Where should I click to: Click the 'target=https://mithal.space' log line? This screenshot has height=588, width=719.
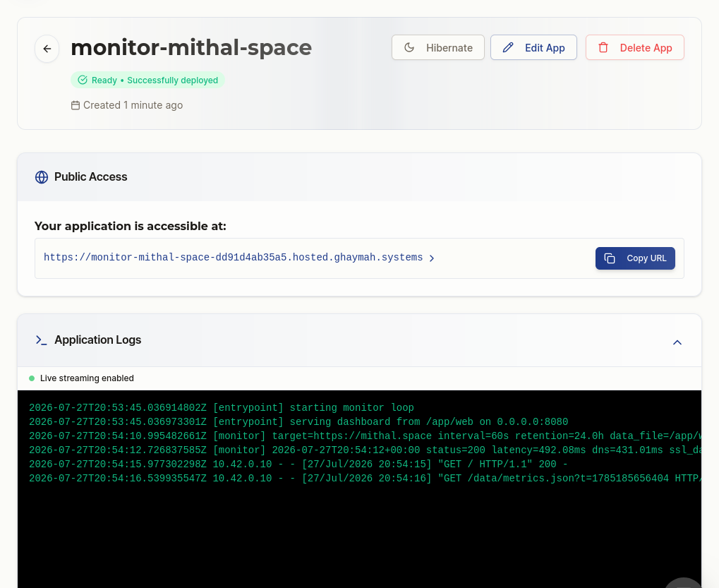tap(365, 436)
